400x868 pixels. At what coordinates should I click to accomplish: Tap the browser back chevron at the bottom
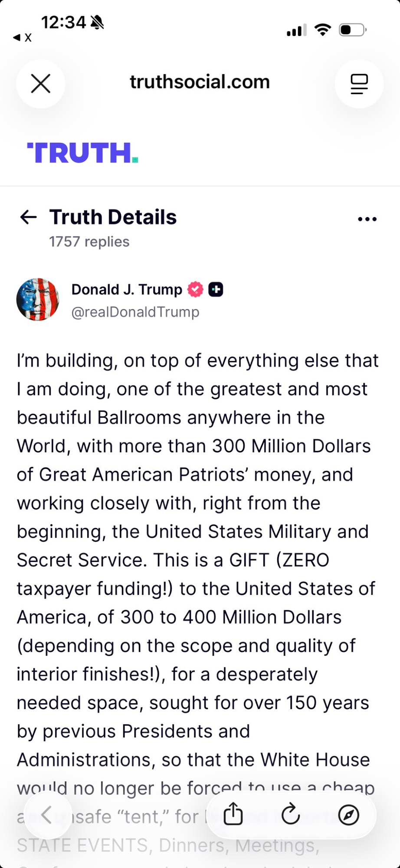(x=47, y=815)
